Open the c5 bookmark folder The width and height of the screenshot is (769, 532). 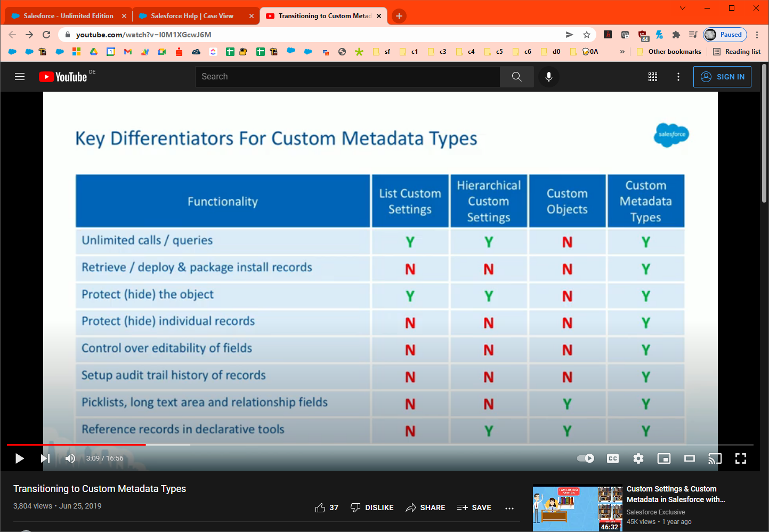click(493, 52)
